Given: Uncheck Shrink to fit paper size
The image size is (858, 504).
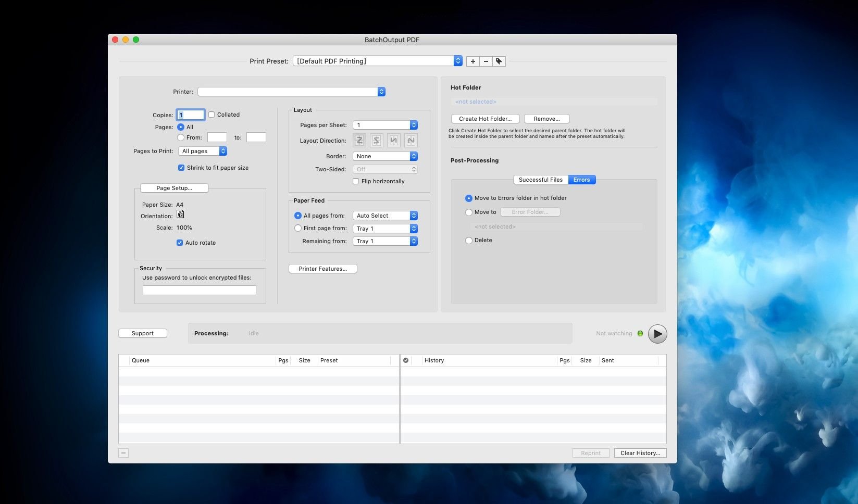Looking at the screenshot, I should (x=181, y=168).
